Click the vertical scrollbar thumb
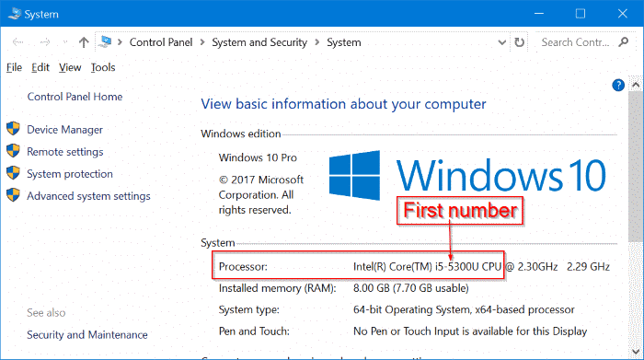 636,167
